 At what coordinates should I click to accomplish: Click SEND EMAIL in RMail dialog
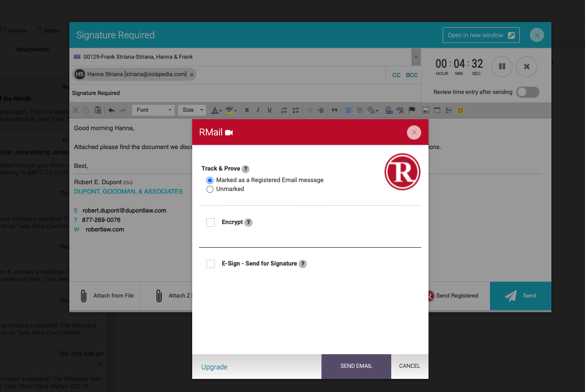[x=356, y=366]
